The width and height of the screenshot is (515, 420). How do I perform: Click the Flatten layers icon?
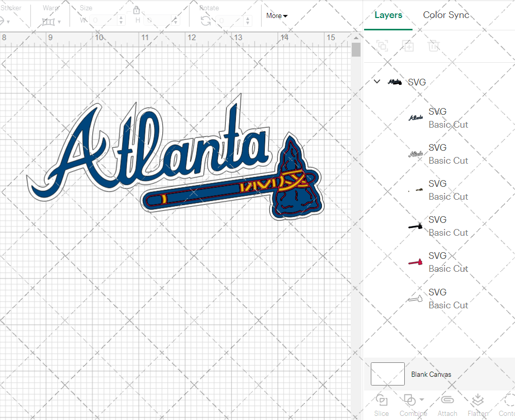[477, 400]
